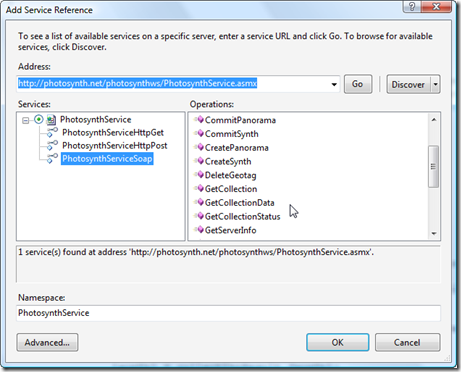Select the GetCollectionData operation

240,203
